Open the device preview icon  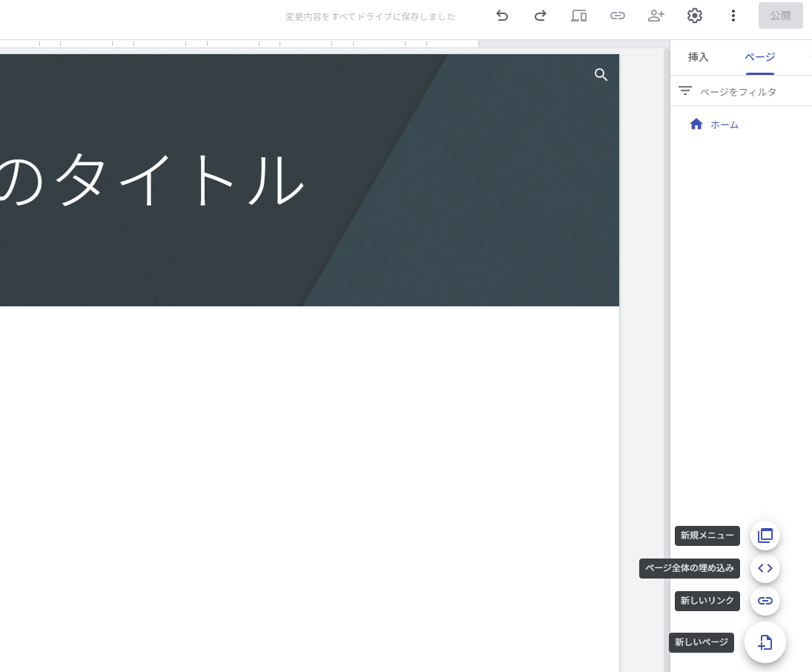(x=578, y=16)
